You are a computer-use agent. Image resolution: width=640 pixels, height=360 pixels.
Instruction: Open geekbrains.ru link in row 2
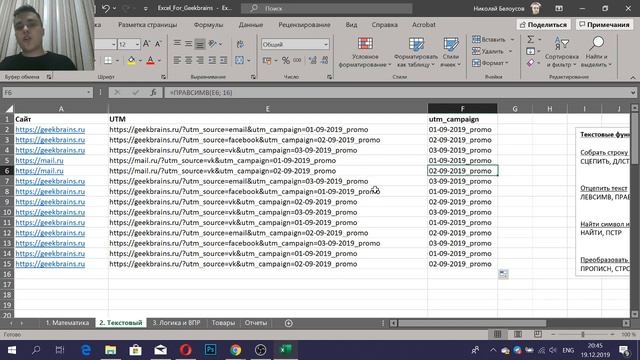[x=50, y=129]
